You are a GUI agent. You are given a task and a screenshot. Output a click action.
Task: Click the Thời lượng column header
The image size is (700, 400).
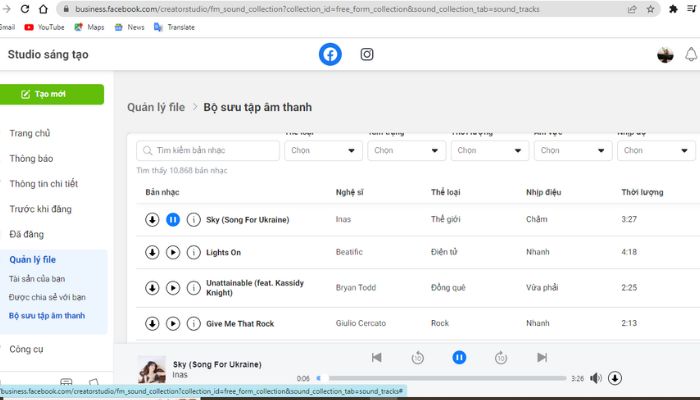[642, 192]
